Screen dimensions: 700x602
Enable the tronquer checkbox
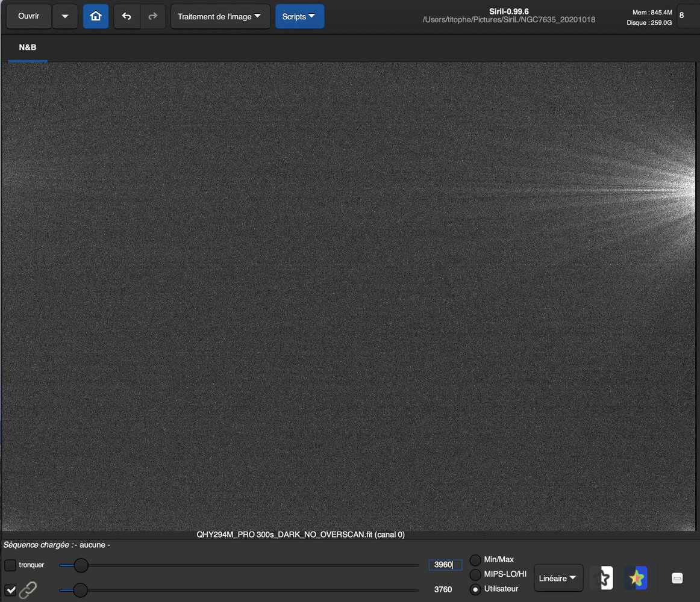pyautogui.click(x=10, y=565)
